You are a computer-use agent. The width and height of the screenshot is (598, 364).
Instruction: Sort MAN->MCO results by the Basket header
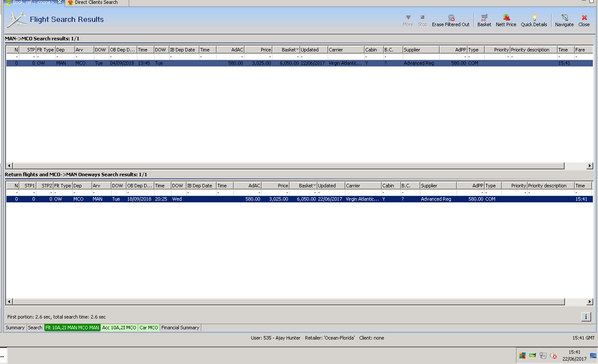coord(286,50)
